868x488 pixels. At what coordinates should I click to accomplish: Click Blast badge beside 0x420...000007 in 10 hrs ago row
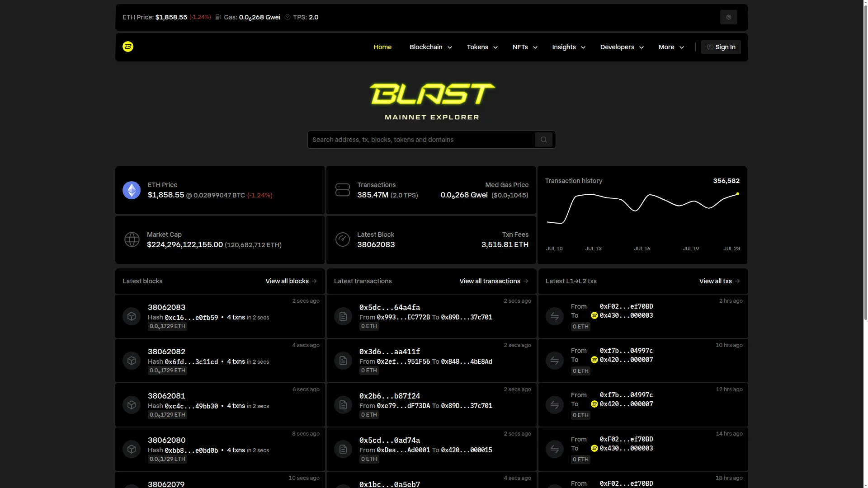click(x=594, y=360)
